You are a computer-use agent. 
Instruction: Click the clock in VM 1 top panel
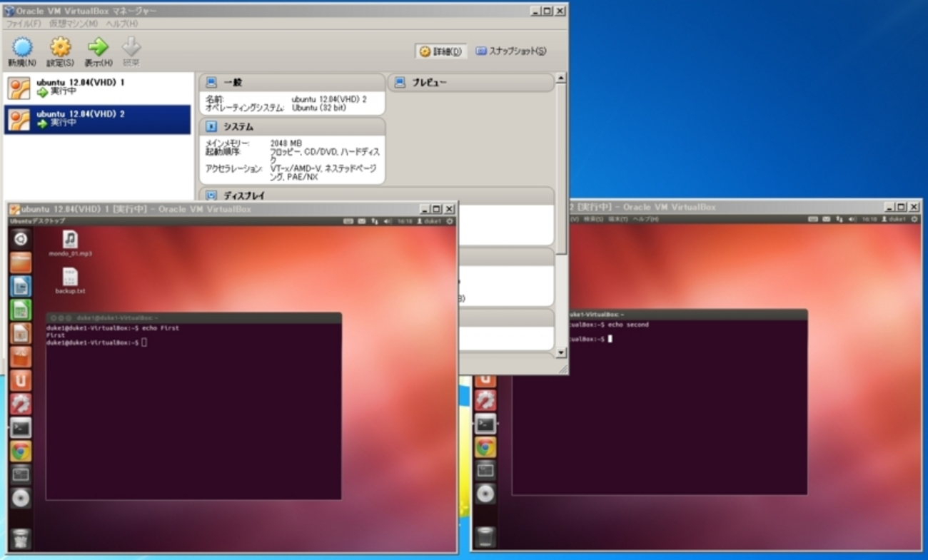(405, 221)
